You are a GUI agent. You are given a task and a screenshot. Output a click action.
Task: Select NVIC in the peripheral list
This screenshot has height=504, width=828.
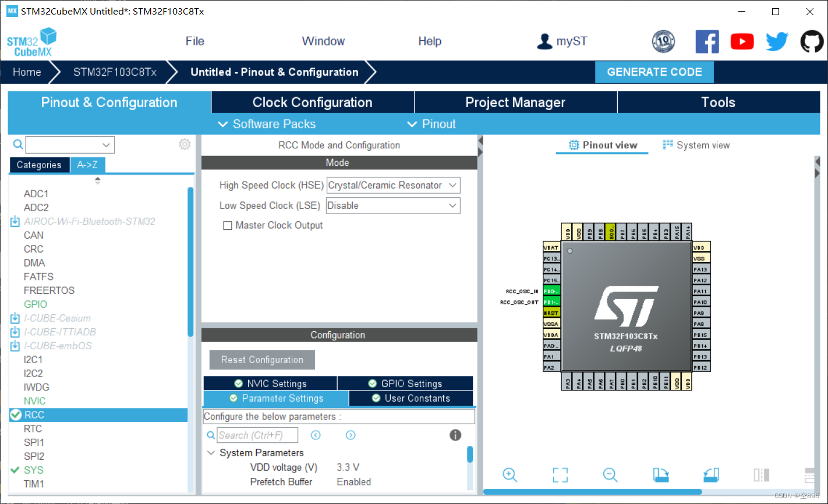pyautogui.click(x=35, y=401)
